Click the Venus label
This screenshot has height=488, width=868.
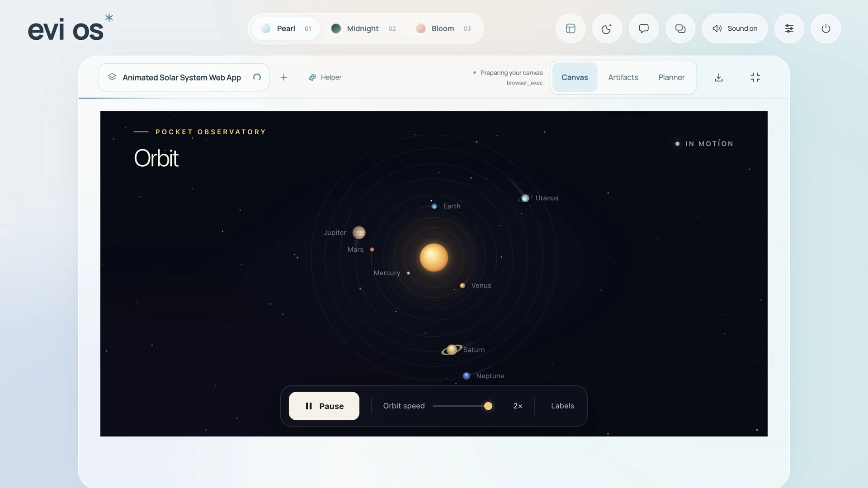[x=481, y=286]
